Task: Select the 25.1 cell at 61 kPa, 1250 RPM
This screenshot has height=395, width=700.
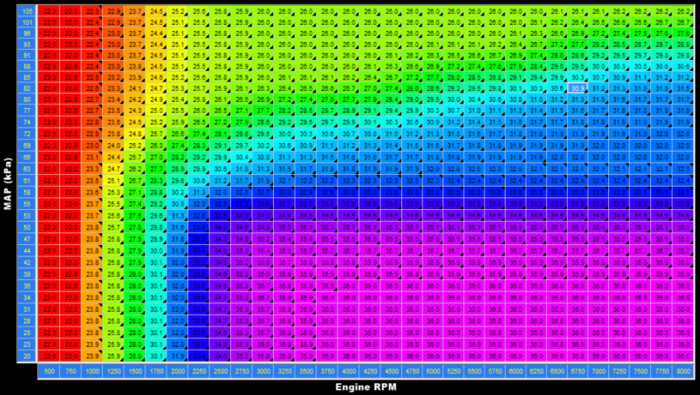Action: (x=113, y=181)
